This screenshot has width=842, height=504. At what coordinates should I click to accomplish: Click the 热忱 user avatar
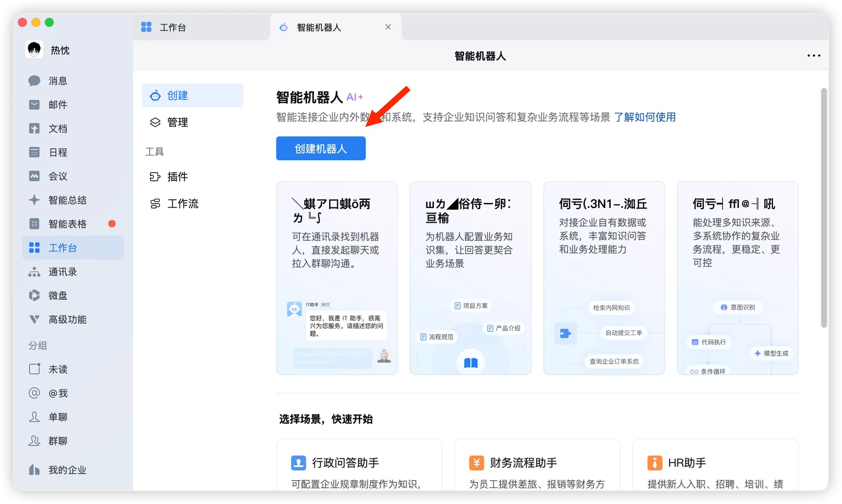pos(33,49)
